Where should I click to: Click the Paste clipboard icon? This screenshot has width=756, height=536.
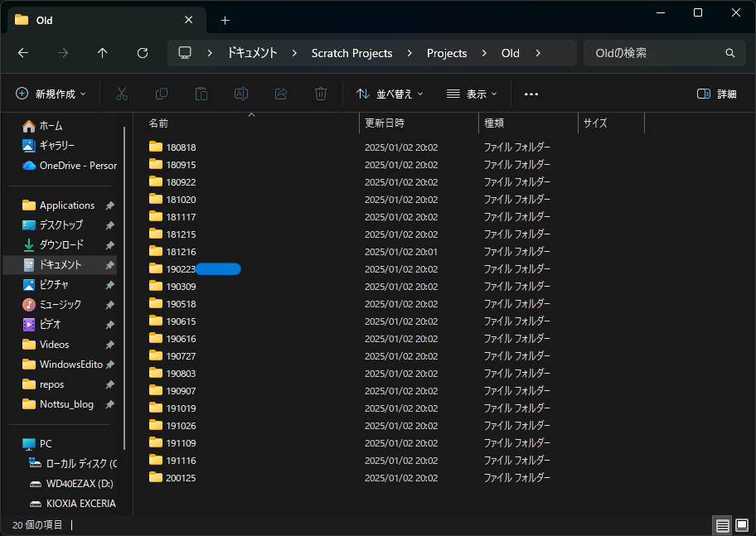tap(201, 94)
